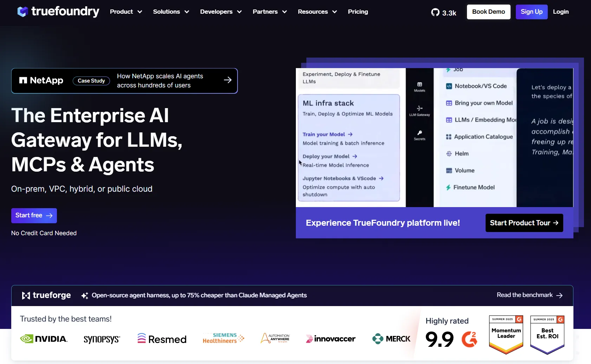Click the Start free button

34,216
